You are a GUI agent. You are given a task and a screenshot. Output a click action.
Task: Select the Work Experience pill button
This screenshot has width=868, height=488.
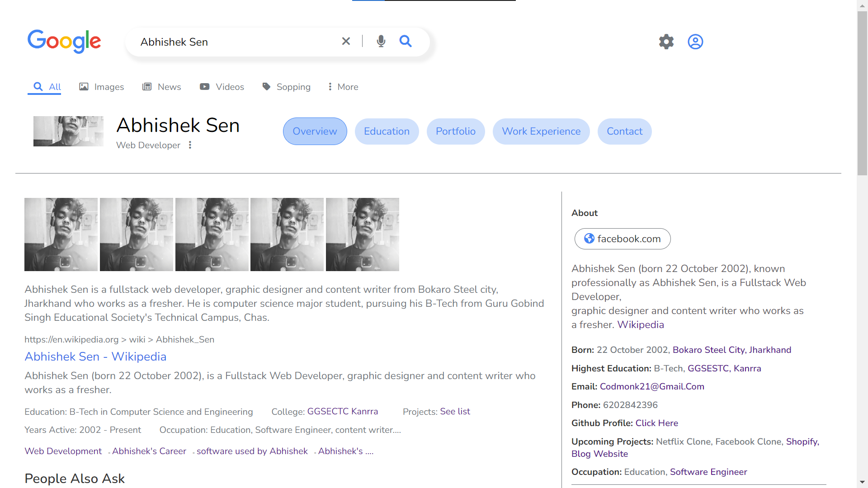click(541, 131)
